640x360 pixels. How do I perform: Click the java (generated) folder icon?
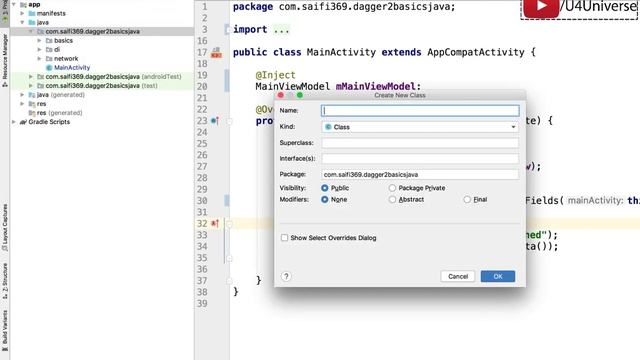coord(32,95)
